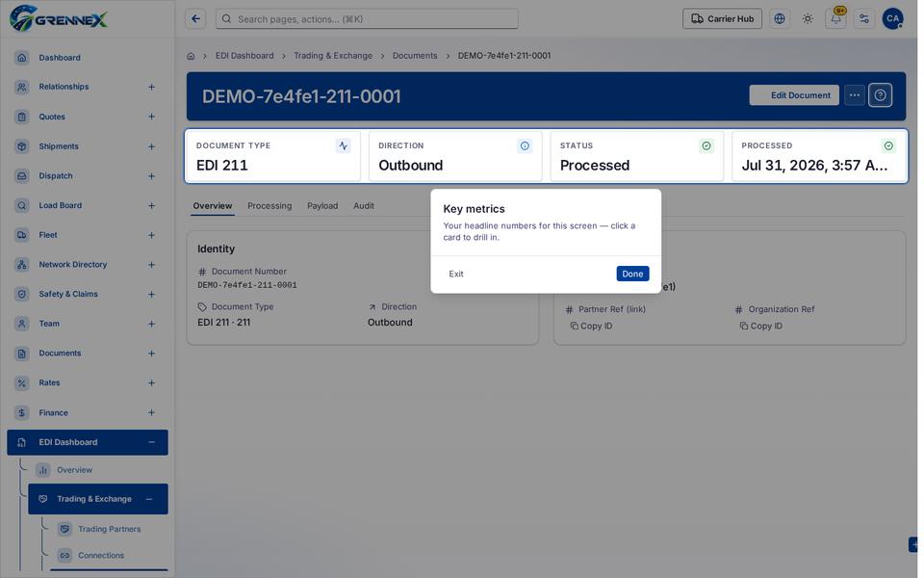The height and width of the screenshot is (578, 924).
Task: Click the Direction info icon
Action: (x=525, y=145)
